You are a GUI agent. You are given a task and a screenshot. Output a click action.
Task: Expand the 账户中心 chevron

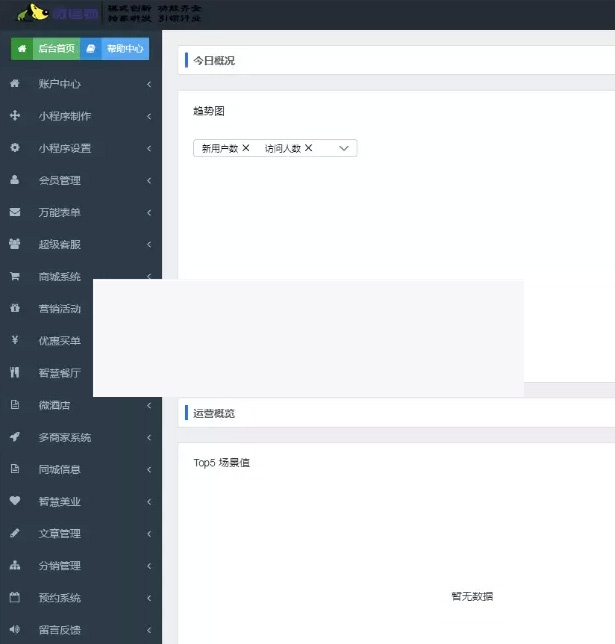pos(149,84)
